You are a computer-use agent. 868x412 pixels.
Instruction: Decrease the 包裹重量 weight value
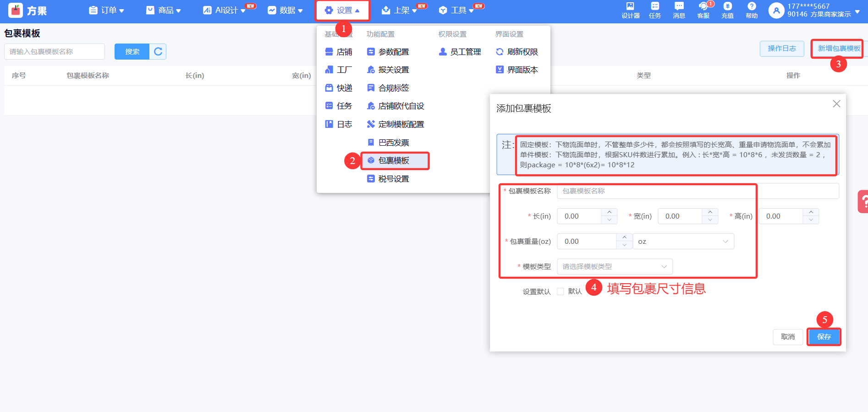tap(624, 245)
